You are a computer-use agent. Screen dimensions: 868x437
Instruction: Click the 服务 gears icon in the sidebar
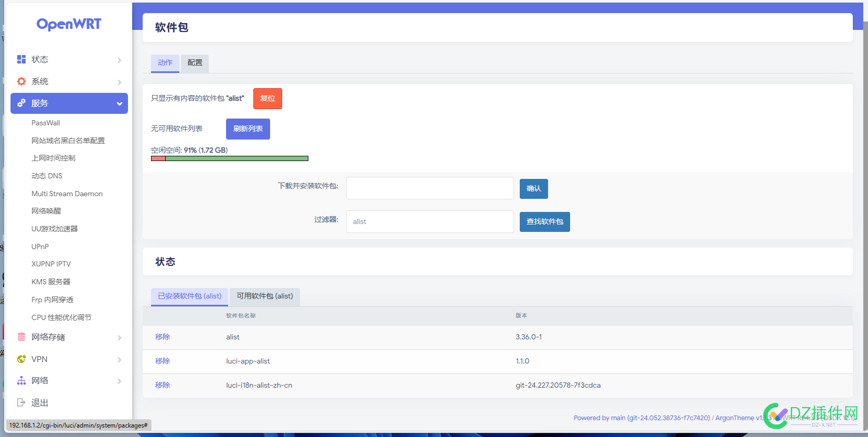(22, 103)
